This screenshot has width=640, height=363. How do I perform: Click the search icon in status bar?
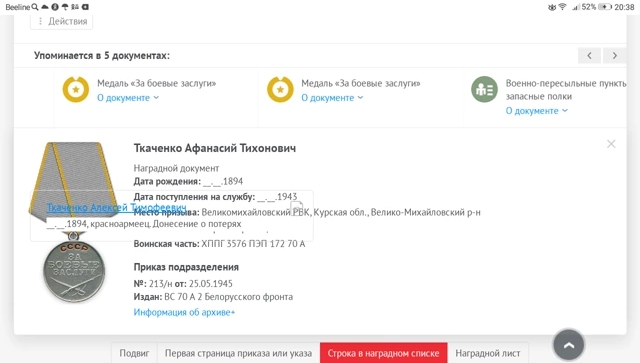35,7
